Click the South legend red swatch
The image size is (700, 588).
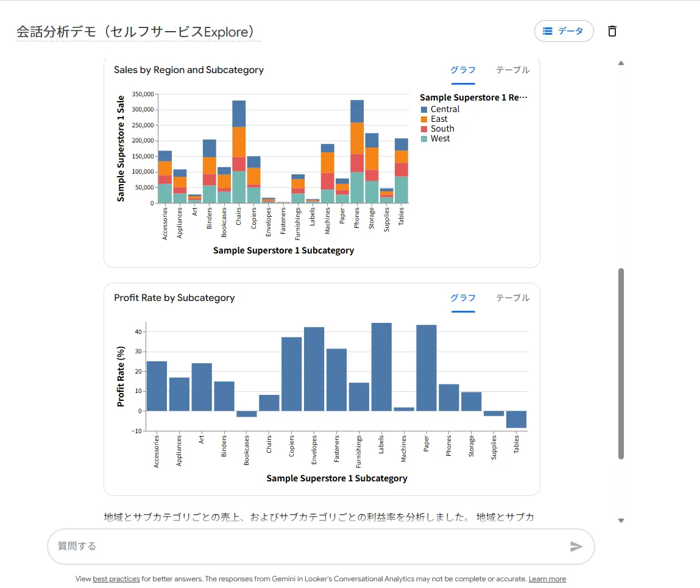click(x=424, y=129)
